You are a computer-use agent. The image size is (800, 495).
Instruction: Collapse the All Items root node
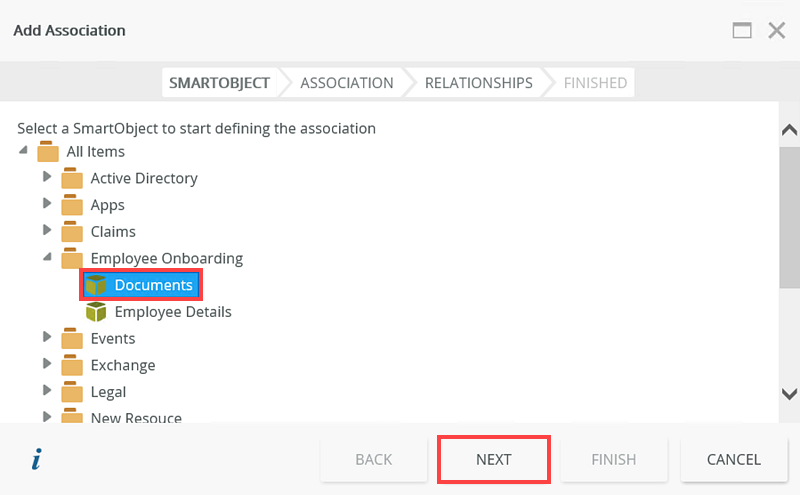click(23, 150)
